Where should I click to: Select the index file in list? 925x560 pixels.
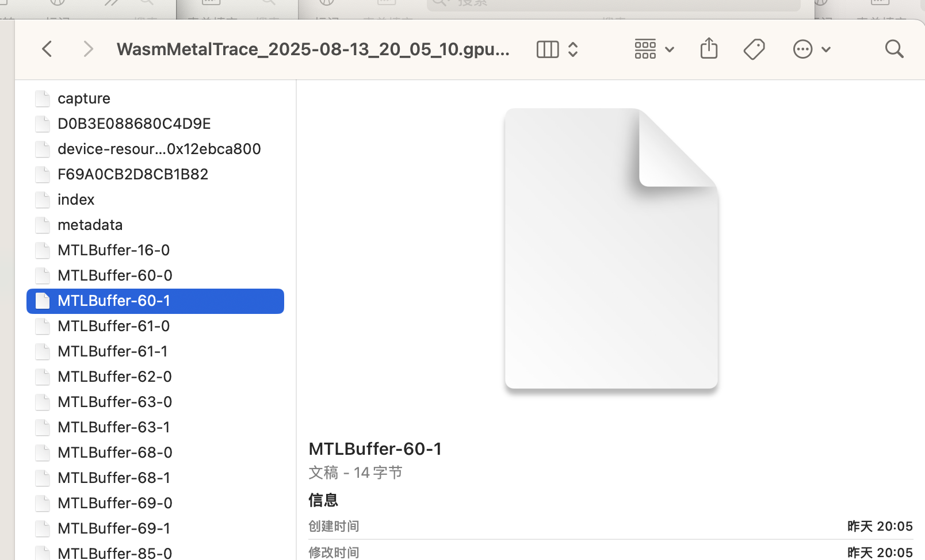pos(76,200)
